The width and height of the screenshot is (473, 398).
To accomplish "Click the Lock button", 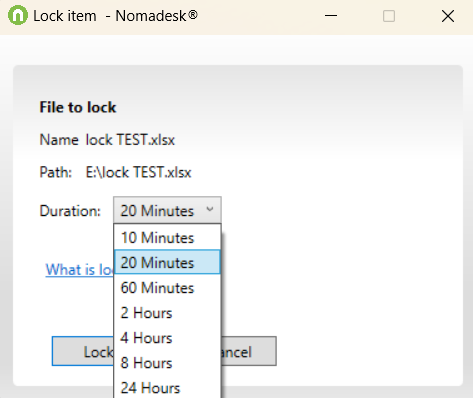I will tap(83, 351).
